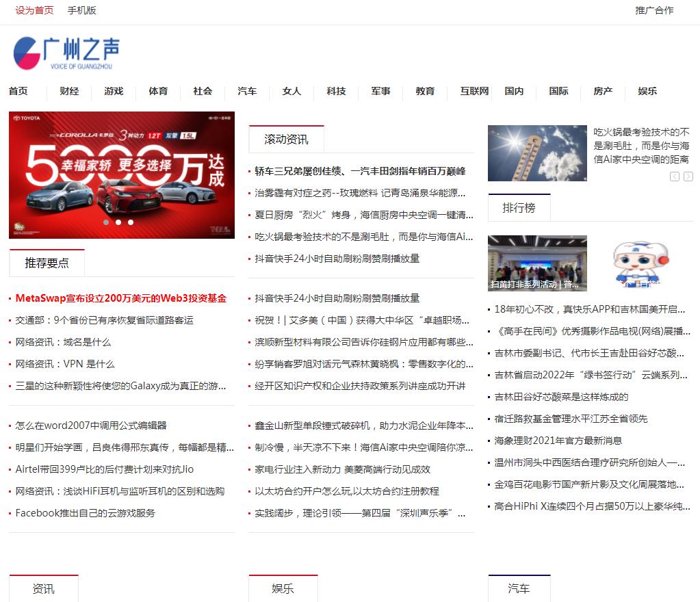Open 海象理财2021年官方最新消息

558,441
